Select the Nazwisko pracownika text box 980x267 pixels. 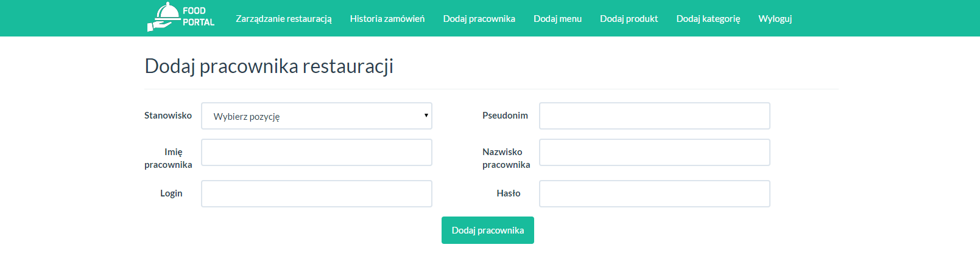pos(655,152)
